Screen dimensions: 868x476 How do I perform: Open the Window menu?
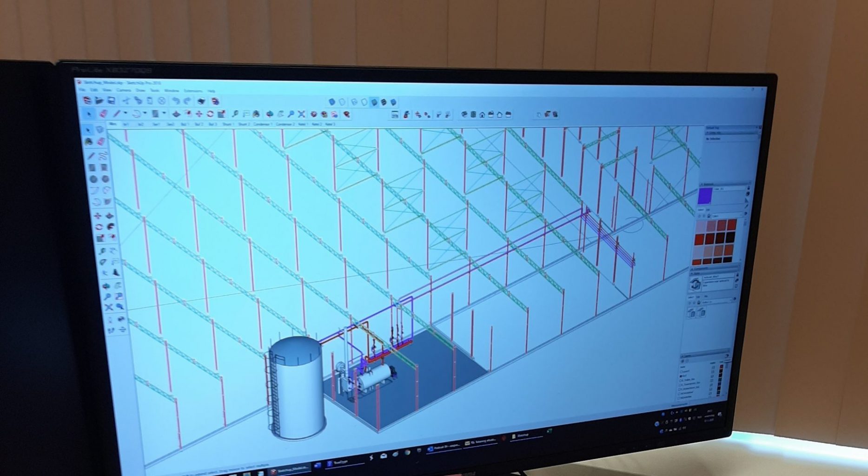[172, 90]
